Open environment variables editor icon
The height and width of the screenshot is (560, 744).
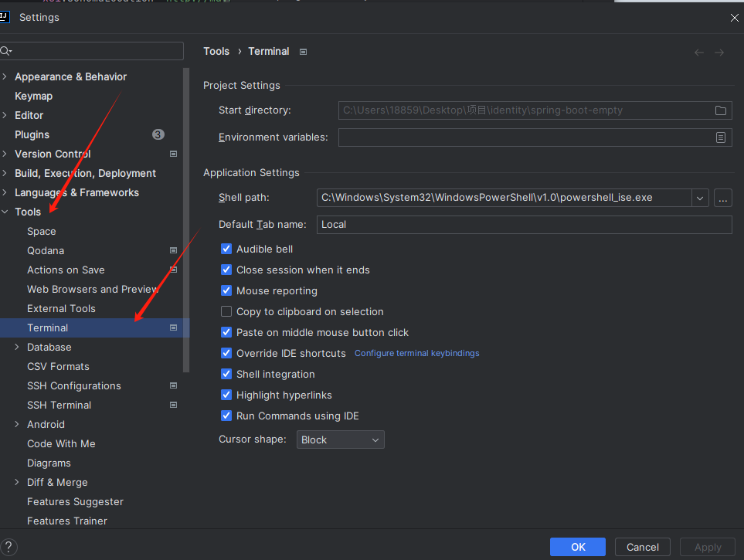click(720, 137)
